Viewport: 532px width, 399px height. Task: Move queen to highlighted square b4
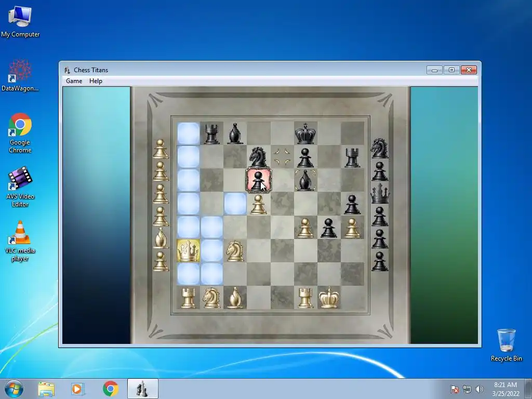pos(212,227)
